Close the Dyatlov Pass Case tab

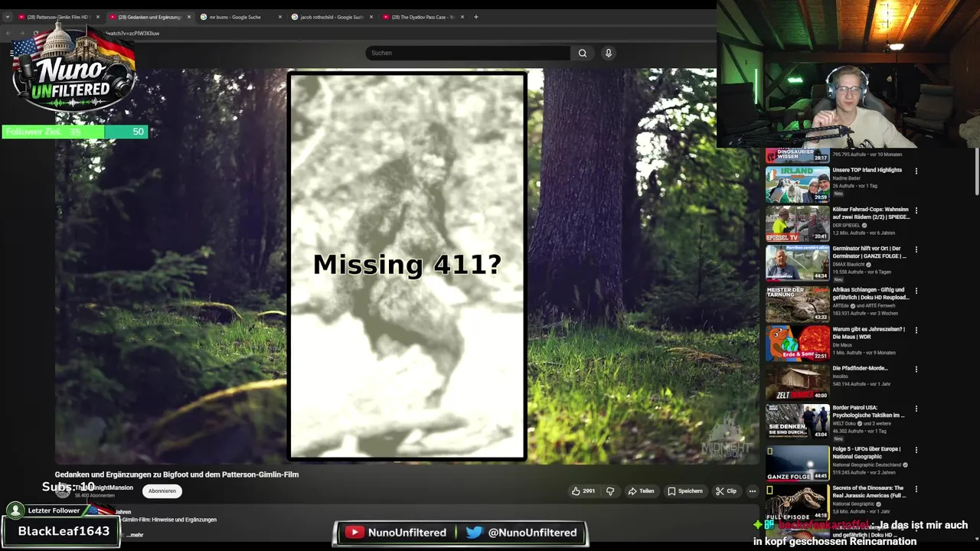tap(462, 17)
